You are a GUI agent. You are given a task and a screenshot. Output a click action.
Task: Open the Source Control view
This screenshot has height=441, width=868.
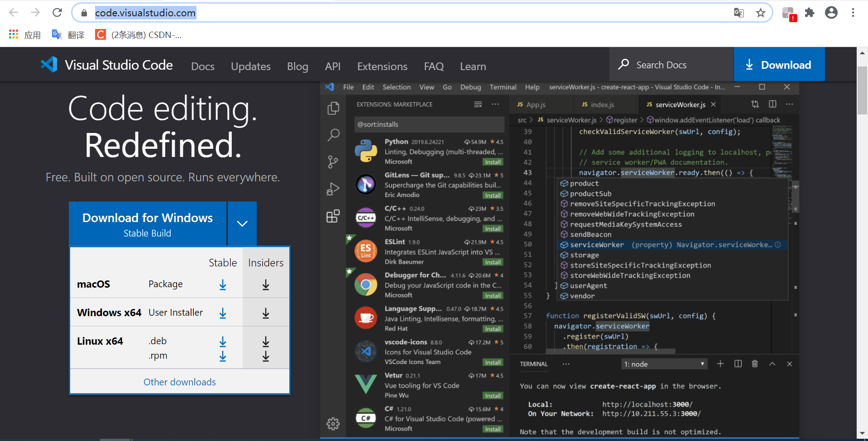[x=334, y=162]
